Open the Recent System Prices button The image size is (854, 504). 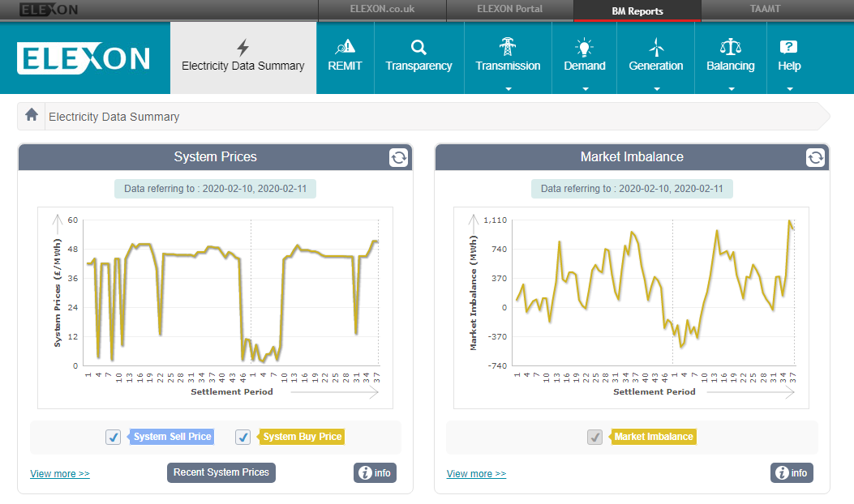(x=221, y=472)
